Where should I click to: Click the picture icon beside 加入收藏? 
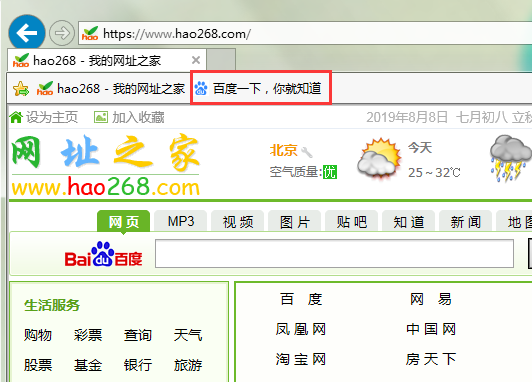tap(101, 117)
